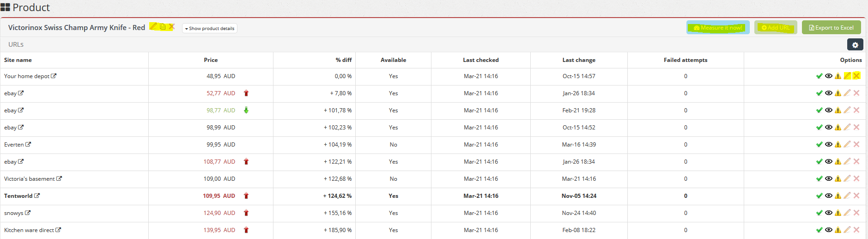Click the Measure it now! button
This screenshot has width=868, height=239.
(718, 28)
